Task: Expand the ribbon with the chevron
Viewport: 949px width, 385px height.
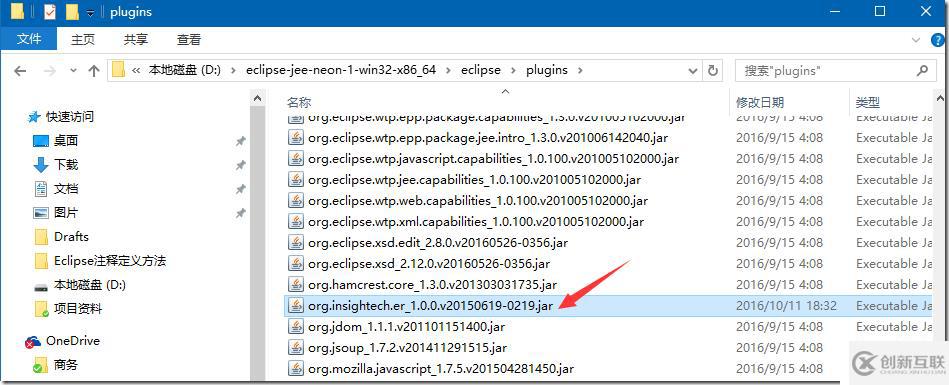Action: tap(916, 39)
